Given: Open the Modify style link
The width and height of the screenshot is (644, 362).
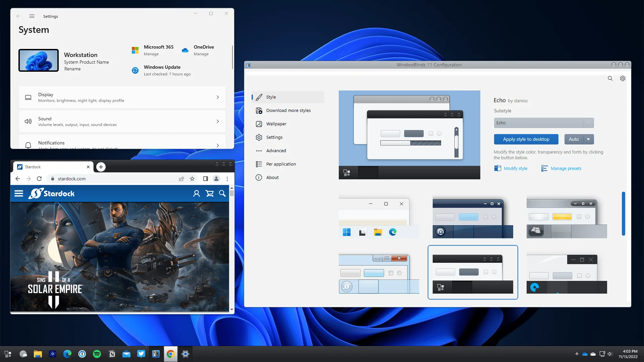Looking at the screenshot, I should [515, 168].
